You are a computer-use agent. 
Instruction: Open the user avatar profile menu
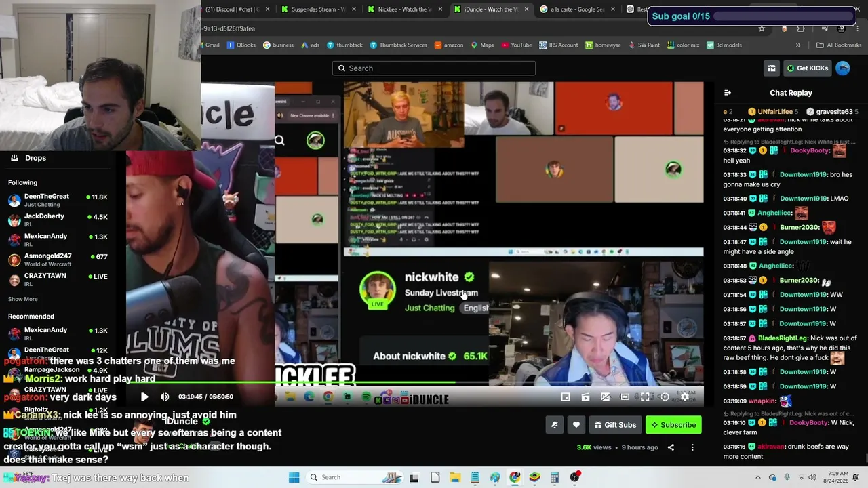(843, 68)
